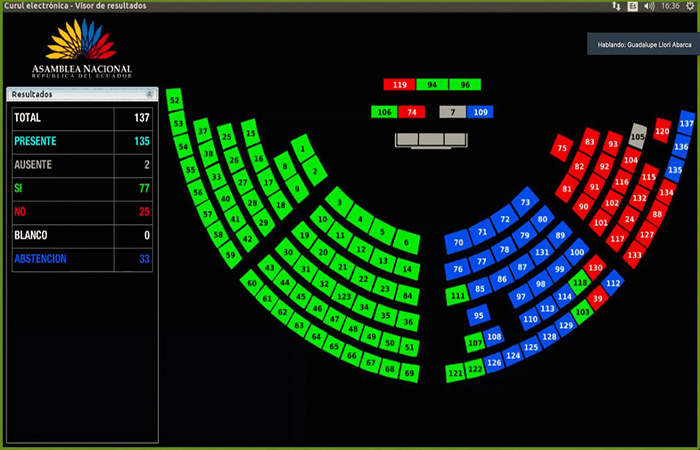Click red seat 81

coord(567,188)
